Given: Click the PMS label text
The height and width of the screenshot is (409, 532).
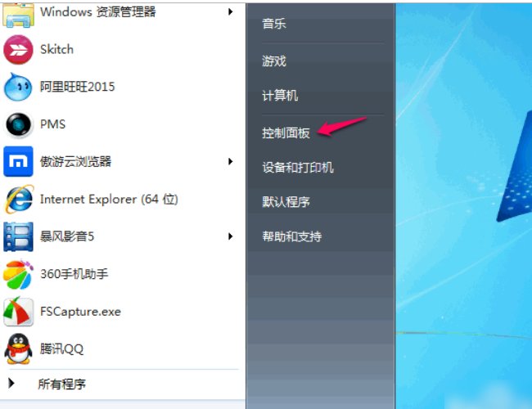Looking at the screenshot, I should pyautogui.click(x=52, y=124).
